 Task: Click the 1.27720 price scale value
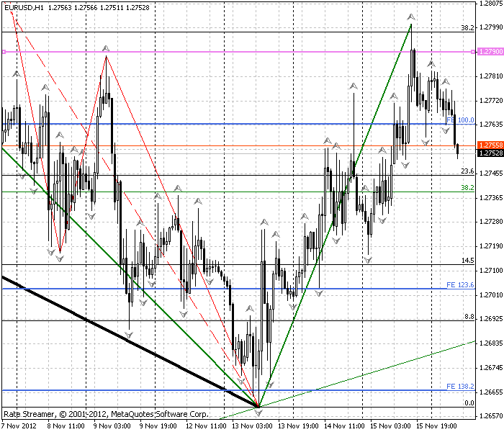tap(491, 101)
